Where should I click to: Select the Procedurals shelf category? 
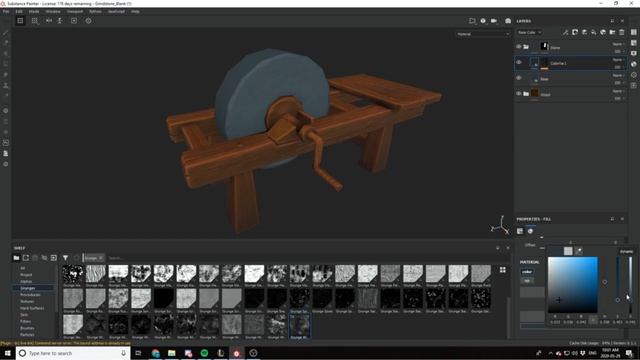(30, 295)
